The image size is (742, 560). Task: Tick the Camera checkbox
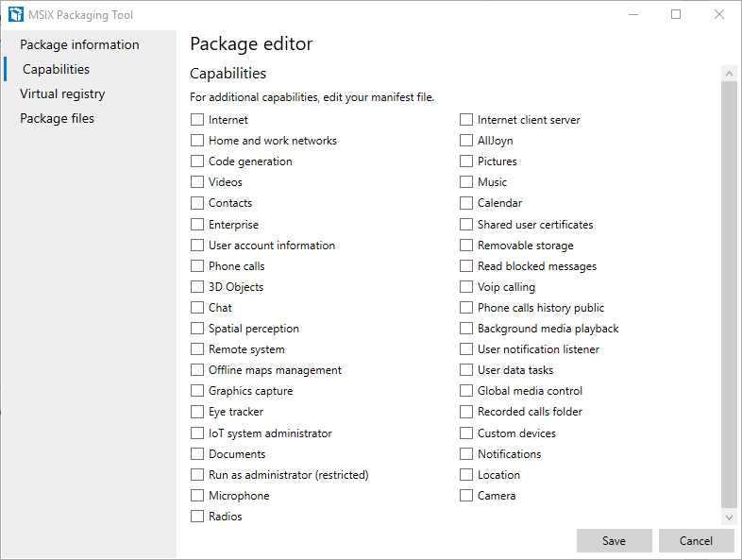tap(466, 495)
